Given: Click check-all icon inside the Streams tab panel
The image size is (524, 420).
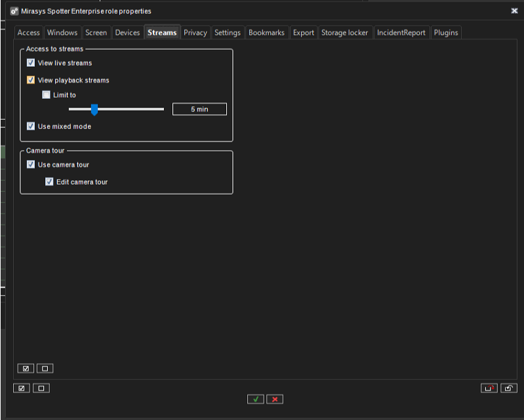Looking at the screenshot, I should pyautogui.click(x=25, y=368).
